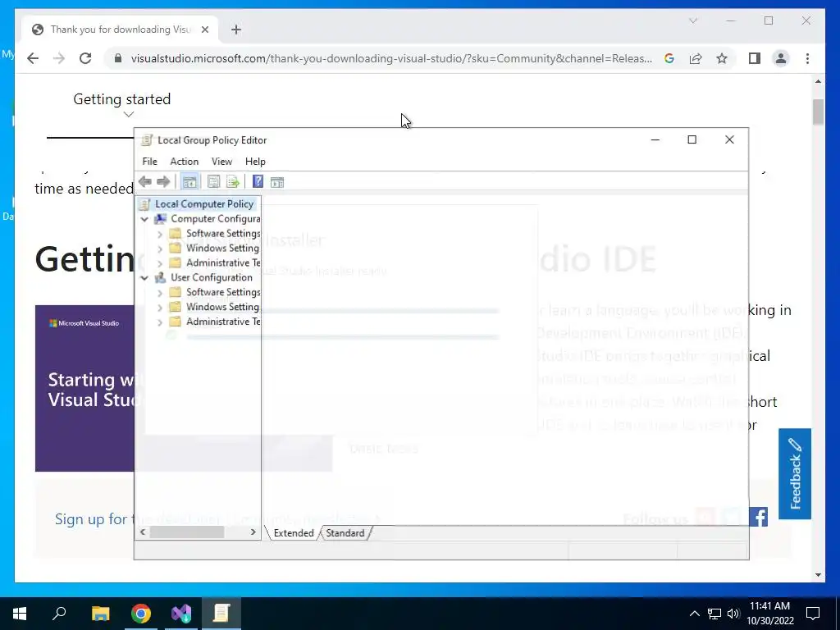840x630 pixels.
Task: Click the Export List toolbar icon
Action: (x=232, y=182)
